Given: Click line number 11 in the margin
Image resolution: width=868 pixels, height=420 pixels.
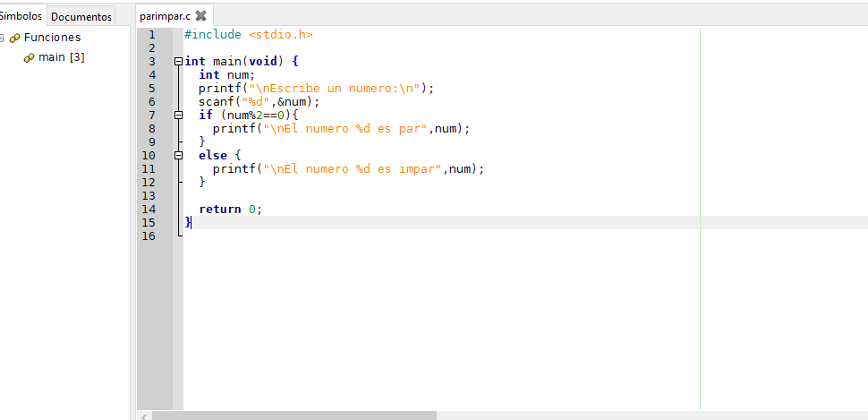Looking at the screenshot, I should [x=149, y=169].
